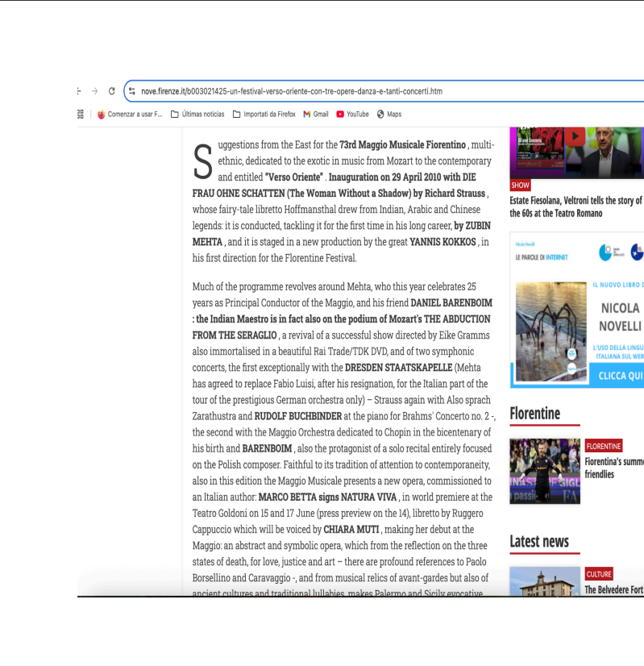Open the Fiorentina goalkeeper thumbnail
This screenshot has width=644, height=666.
(545, 471)
